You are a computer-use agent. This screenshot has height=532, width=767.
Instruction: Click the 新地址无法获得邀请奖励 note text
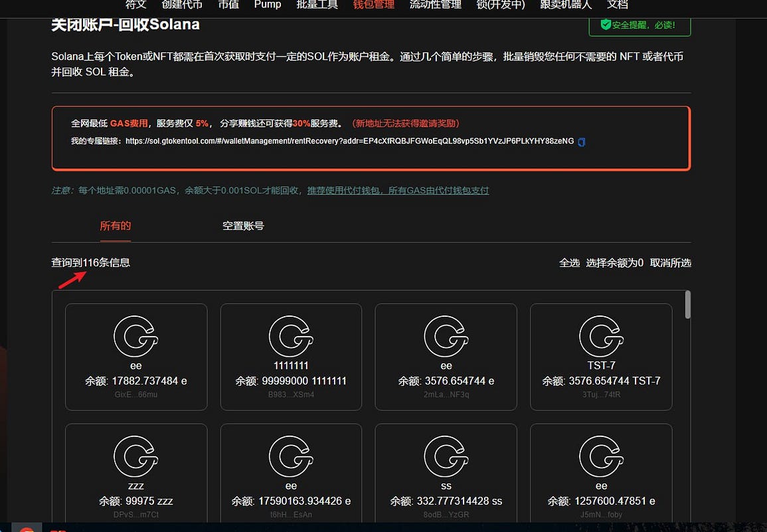pyautogui.click(x=406, y=124)
